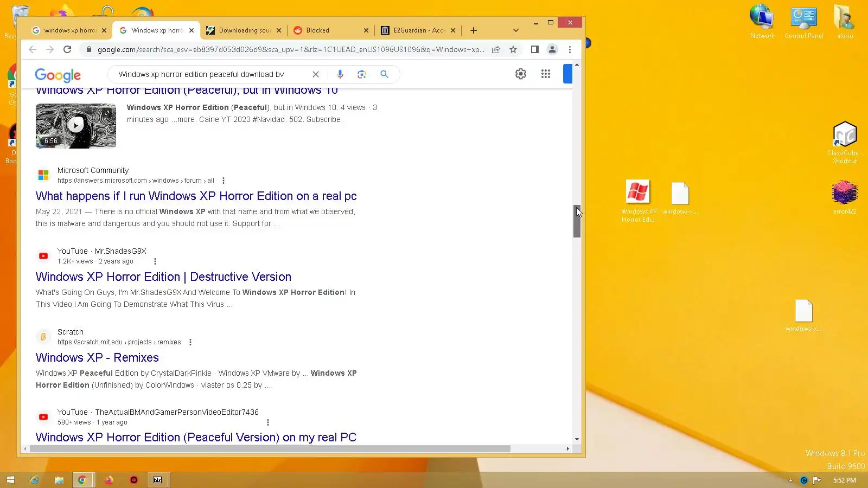Screen dimensions: 868x488
Task: Open Chrome's three-dot menu
Action: click(570, 49)
